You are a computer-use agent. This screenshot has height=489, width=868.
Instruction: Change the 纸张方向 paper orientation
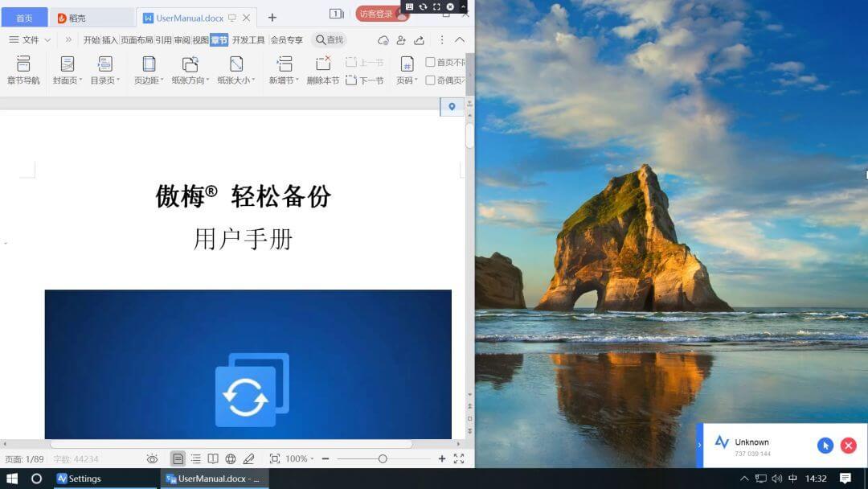coord(190,68)
